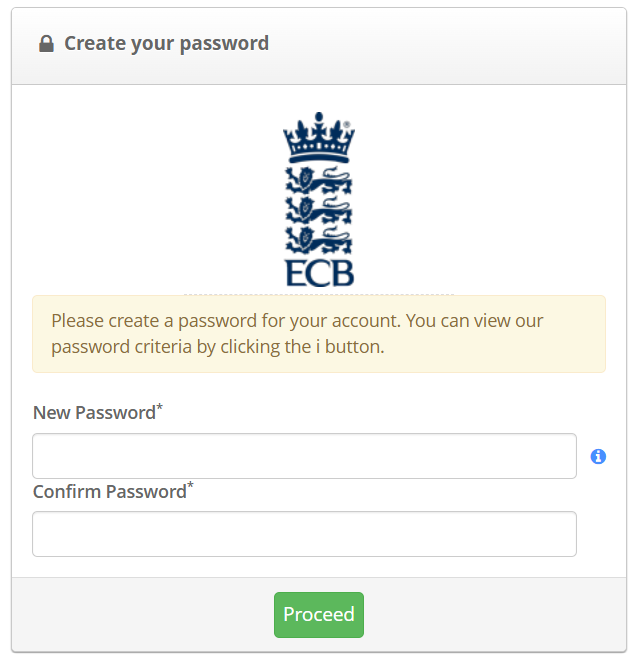Show password criteria via the info icon
Screen dimensions: 634x655
(598, 456)
